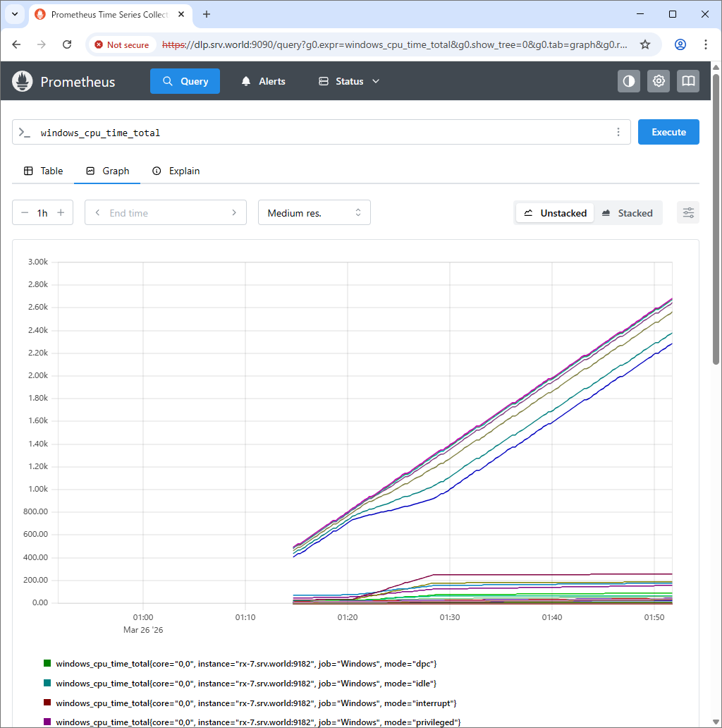Switch to the Table tab
Viewport: 722px width, 728px height.
43,171
